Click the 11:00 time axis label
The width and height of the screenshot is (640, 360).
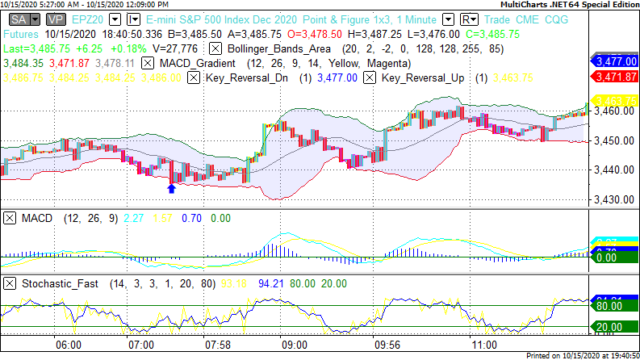[x=484, y=345]
